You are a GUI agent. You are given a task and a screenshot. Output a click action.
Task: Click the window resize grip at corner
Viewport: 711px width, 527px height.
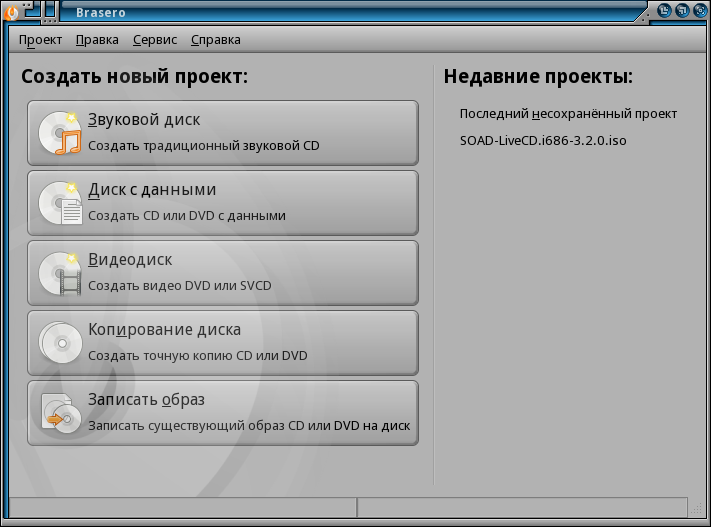click(696, 509)
